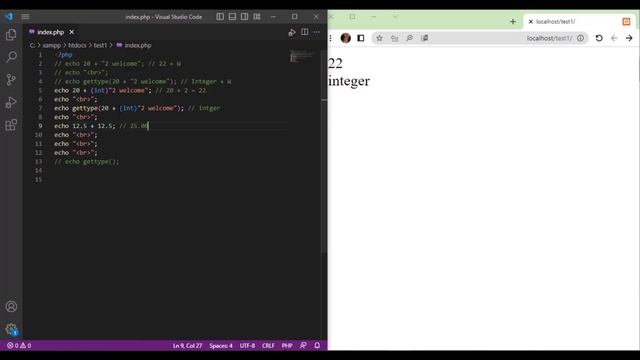Change line endings via CRLF
The image size is (640, 360).
(x=268, y=346)
